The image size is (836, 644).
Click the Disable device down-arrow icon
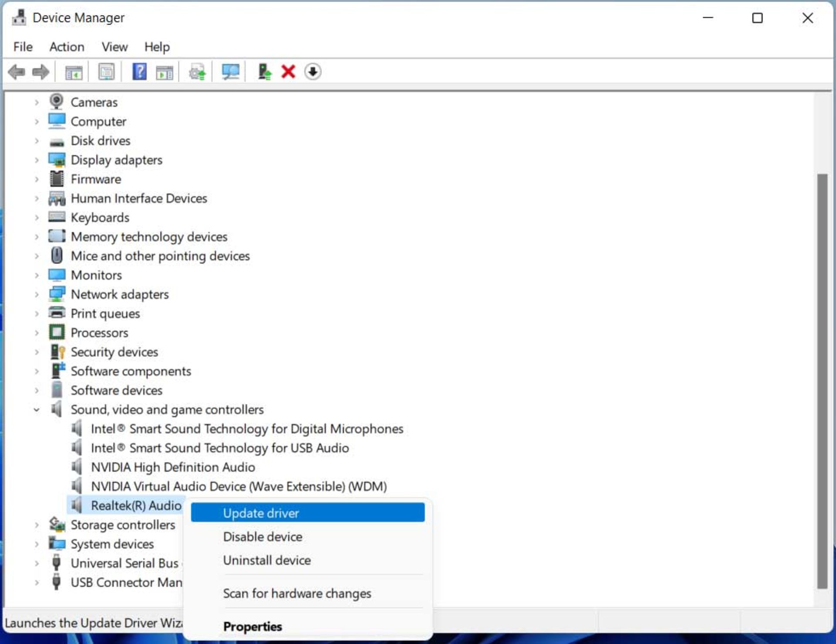pyautogui.click(x=313, y=71)
